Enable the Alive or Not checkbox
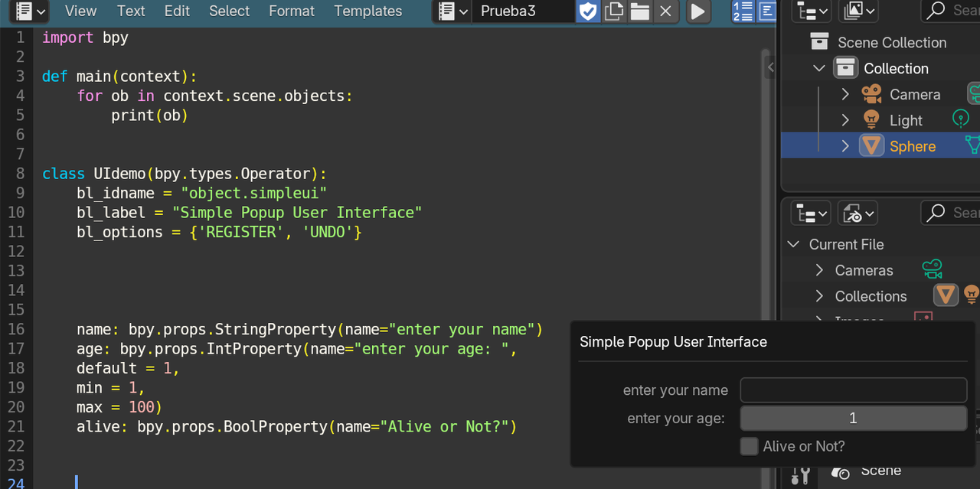The height and width of the screenshot is (489, 980). pos(749,446)
